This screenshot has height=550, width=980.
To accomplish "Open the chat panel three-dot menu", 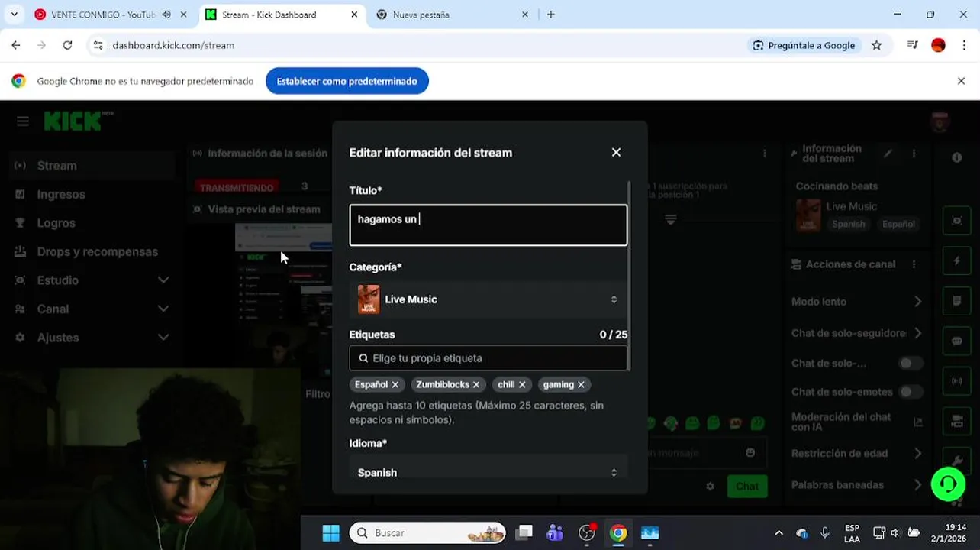I will pyautogui.click(x=764, y=154).
